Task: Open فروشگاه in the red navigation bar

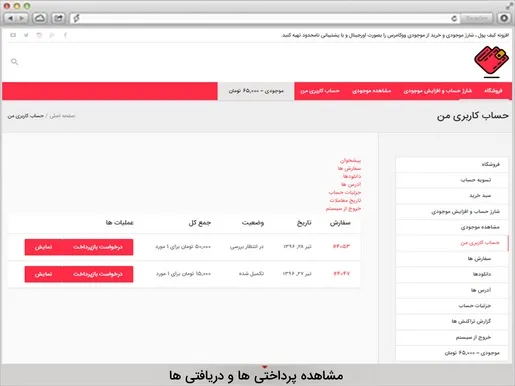Action: [493, 91]
